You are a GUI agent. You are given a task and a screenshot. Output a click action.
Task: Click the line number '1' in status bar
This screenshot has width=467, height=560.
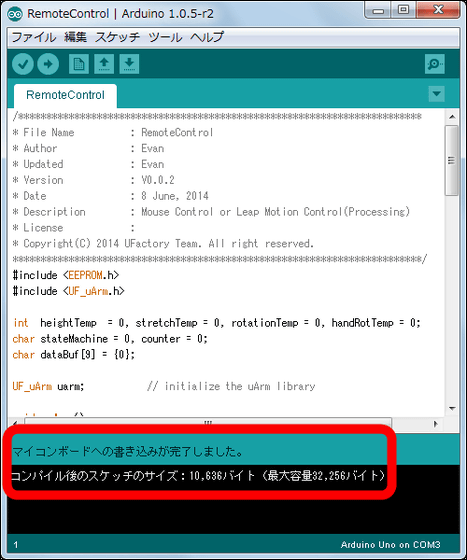click(16, 545)
